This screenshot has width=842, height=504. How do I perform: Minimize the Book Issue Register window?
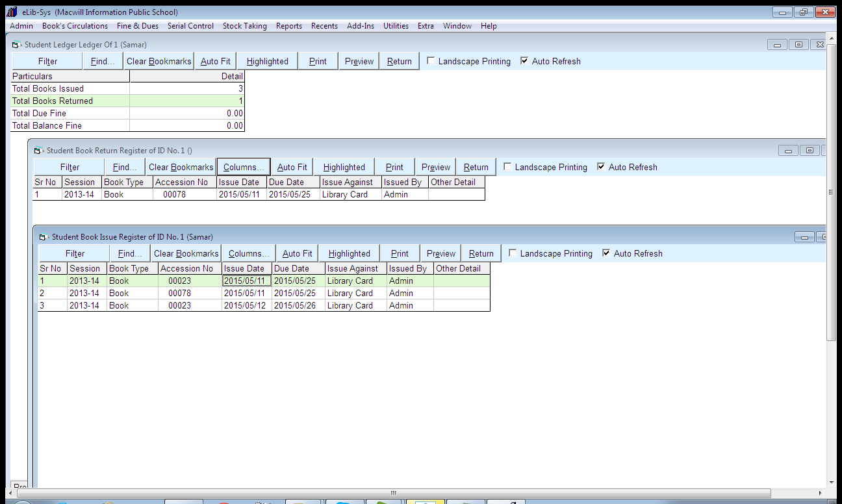click(x=804, y=237)
